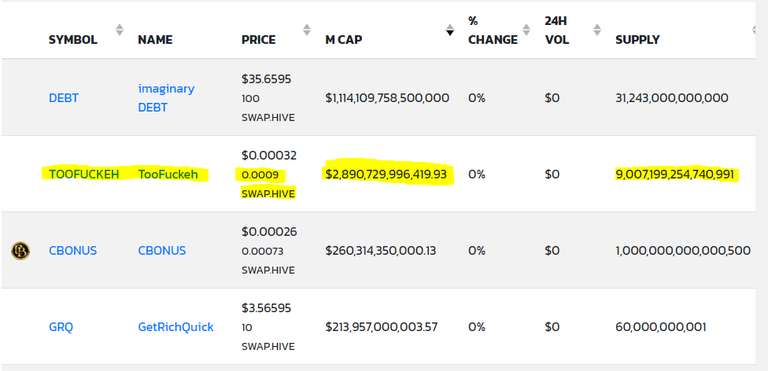
Task: Select supply value 1,000,000,000,000,500
Action: click(x=683, y=251)
